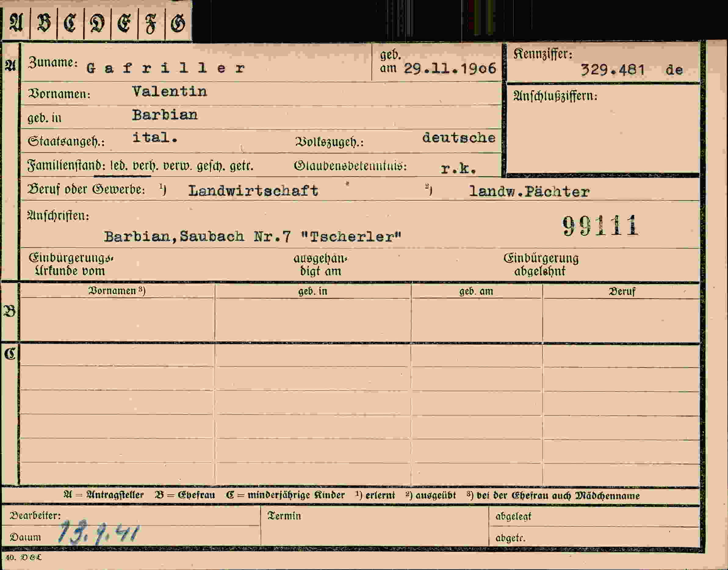
Task: Click the surname "Gafriller"
Action: point(166,68)
